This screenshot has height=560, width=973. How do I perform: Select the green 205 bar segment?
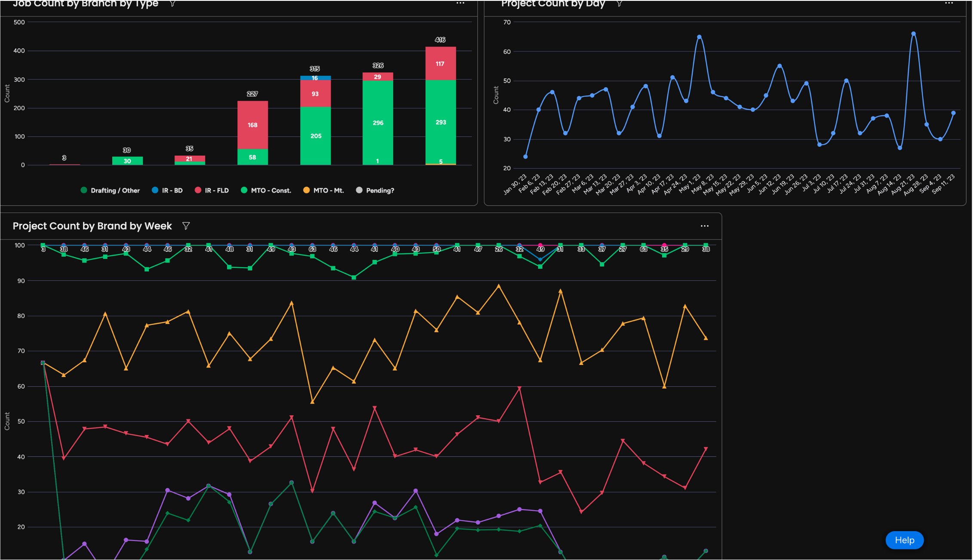pos(315,136)
